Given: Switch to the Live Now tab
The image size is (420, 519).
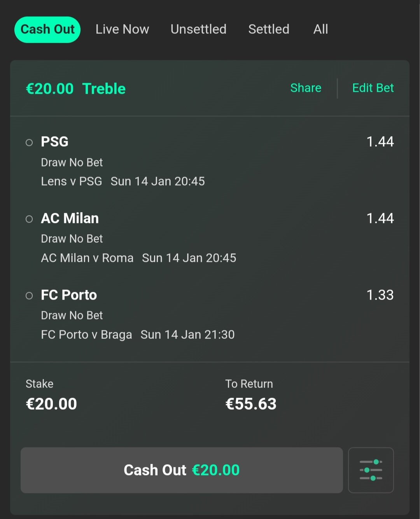Looking at the screenshot, I should (122, 30).
